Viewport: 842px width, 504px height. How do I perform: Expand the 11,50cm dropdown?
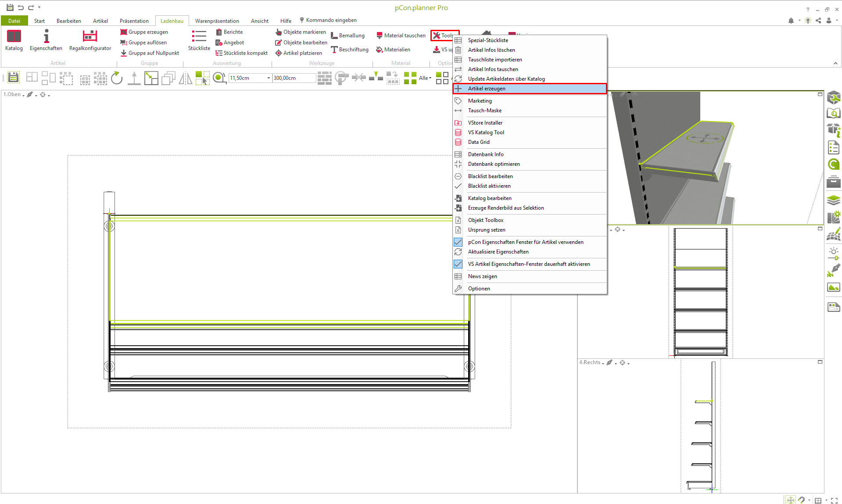(x=269, y=78)
